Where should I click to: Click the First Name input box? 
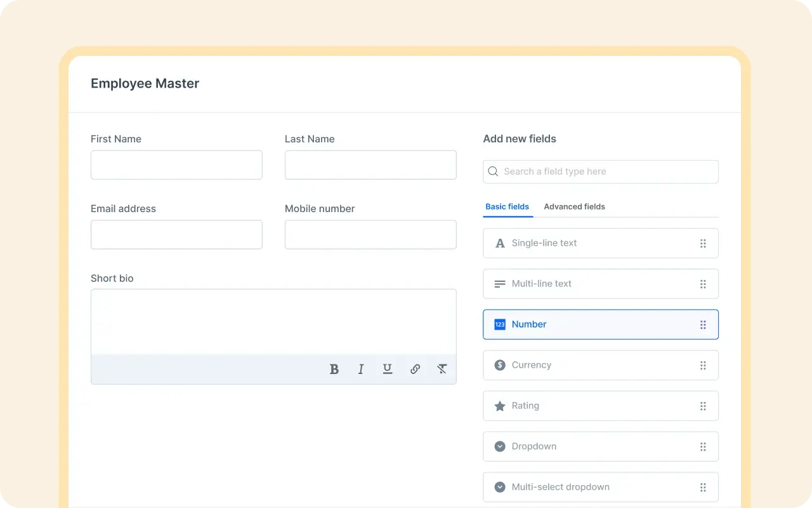176,165
